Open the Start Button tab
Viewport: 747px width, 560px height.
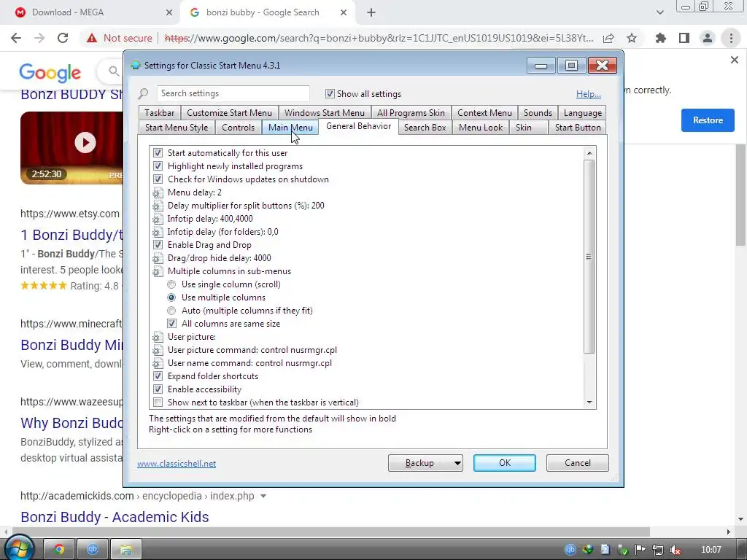tap(578, 128)
